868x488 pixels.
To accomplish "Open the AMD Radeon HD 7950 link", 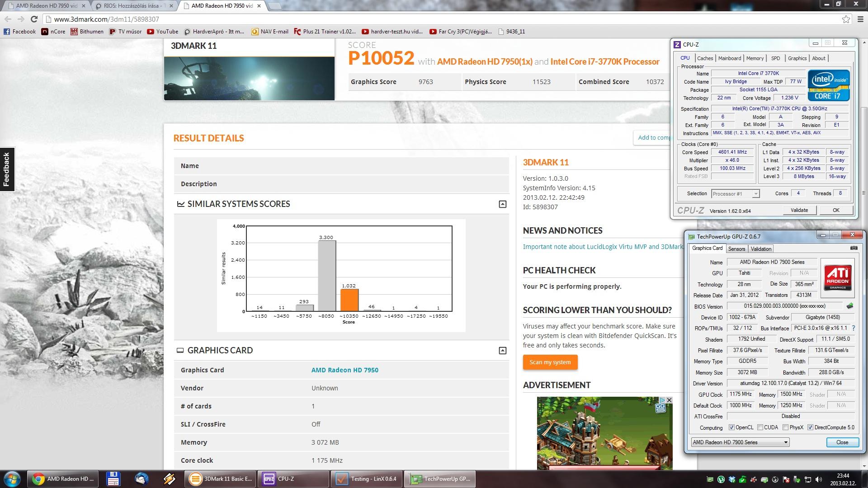I will point(344,370).
